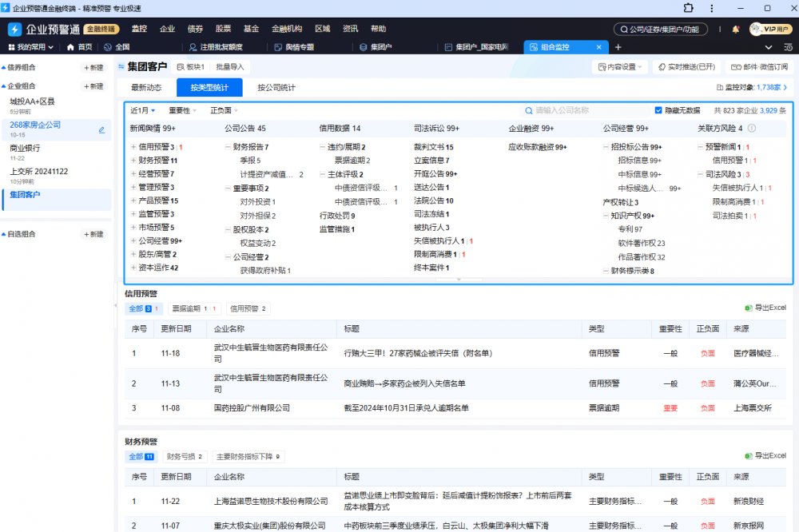The image size is (799, 532).
Task: Open the three-dot menu in title bar
Action: (712, 8)
